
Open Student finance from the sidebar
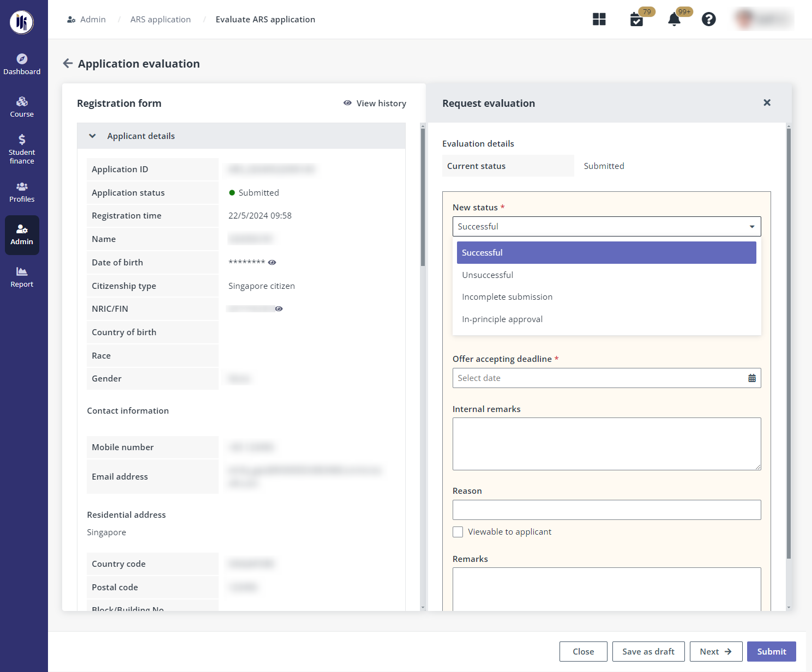22,149
